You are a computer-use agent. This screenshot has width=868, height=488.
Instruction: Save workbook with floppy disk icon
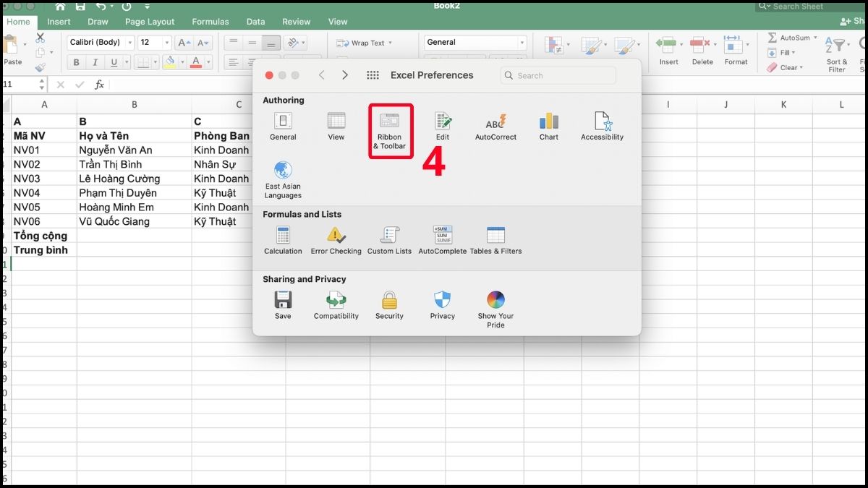[x=81, y=7]
